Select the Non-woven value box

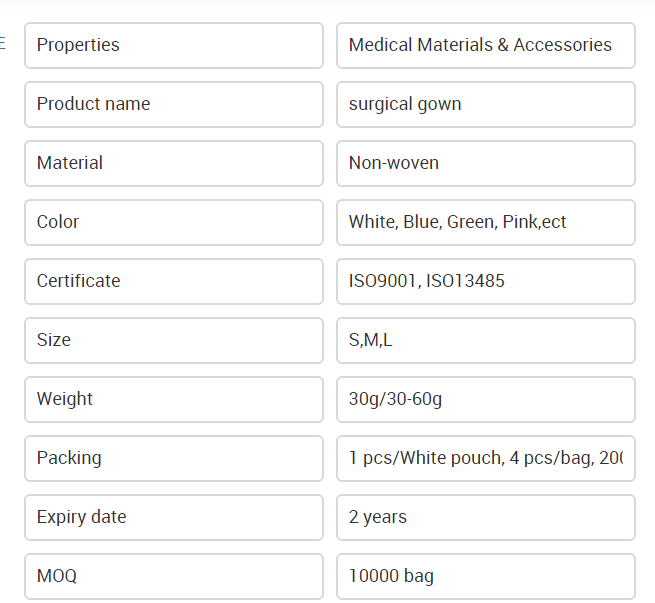click(x=486, y=163)
